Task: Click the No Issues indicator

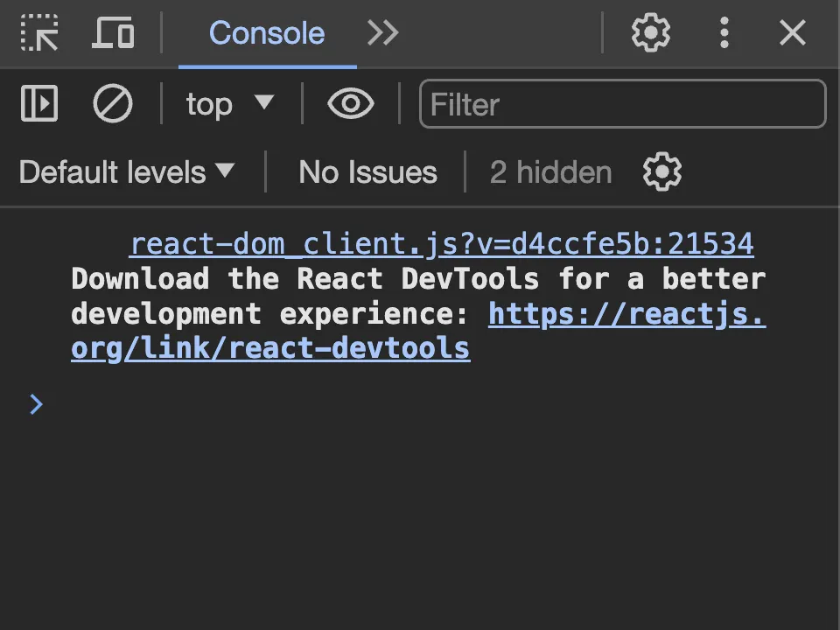Action: [x=367, y=172]
